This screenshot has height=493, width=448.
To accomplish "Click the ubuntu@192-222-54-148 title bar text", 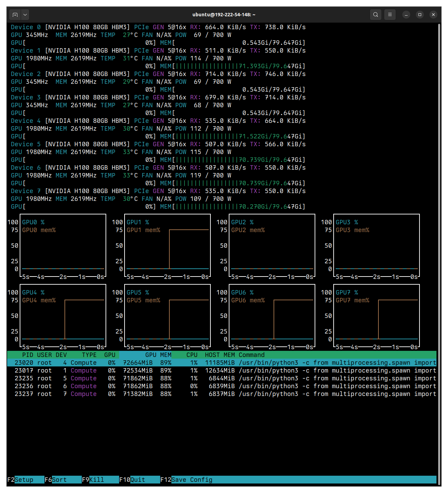I will click(224, 15).
